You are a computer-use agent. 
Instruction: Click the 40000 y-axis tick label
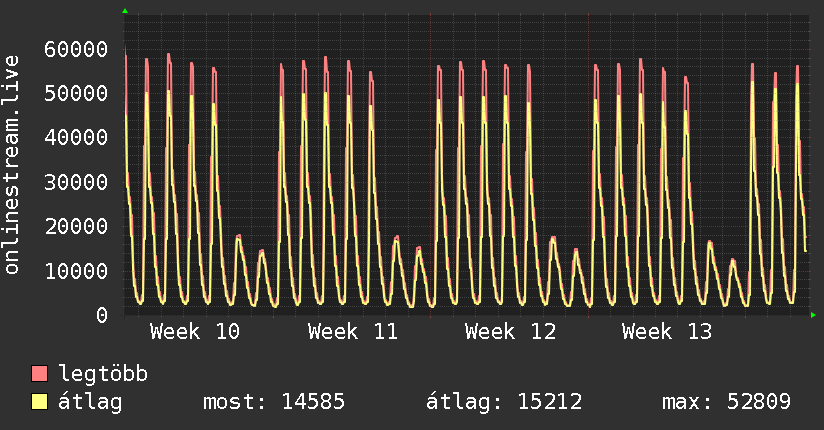76,138
